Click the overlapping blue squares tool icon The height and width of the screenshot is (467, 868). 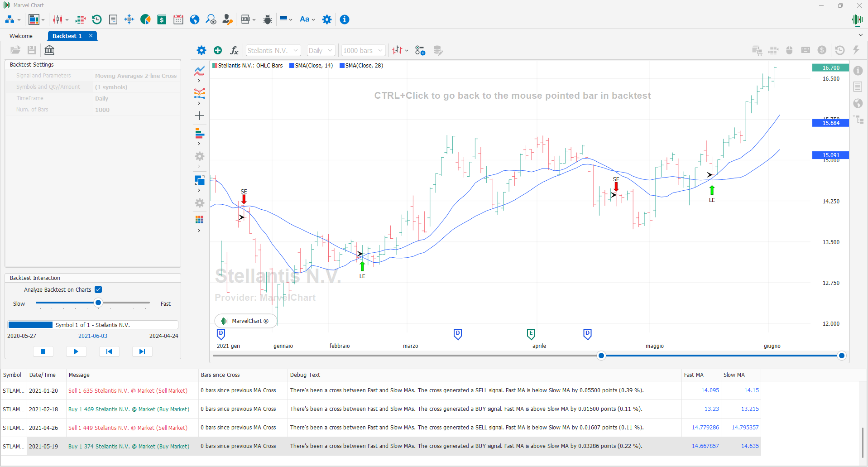200,180
